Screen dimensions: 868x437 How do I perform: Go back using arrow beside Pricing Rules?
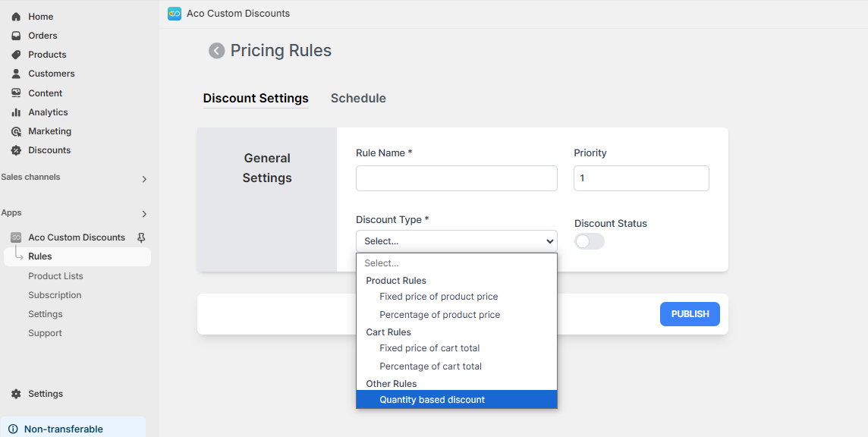coord(216,51)
